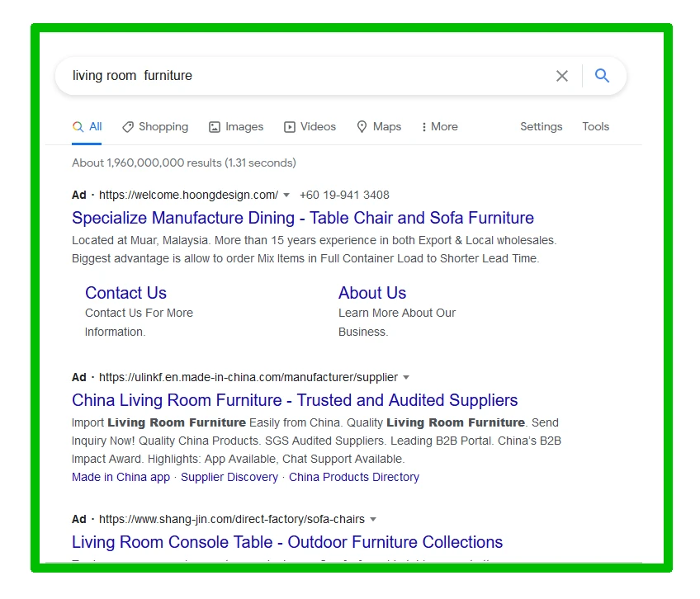Follow the Made in China app link

pyautogui.click(x=121, y=478)
